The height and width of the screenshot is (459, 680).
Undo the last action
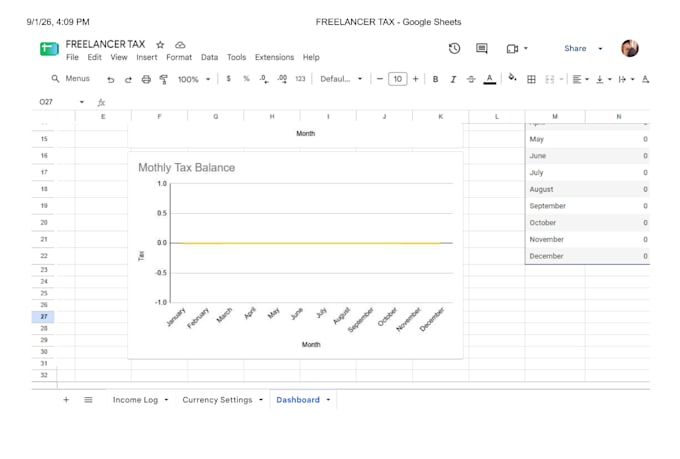(x=111, y=79)
